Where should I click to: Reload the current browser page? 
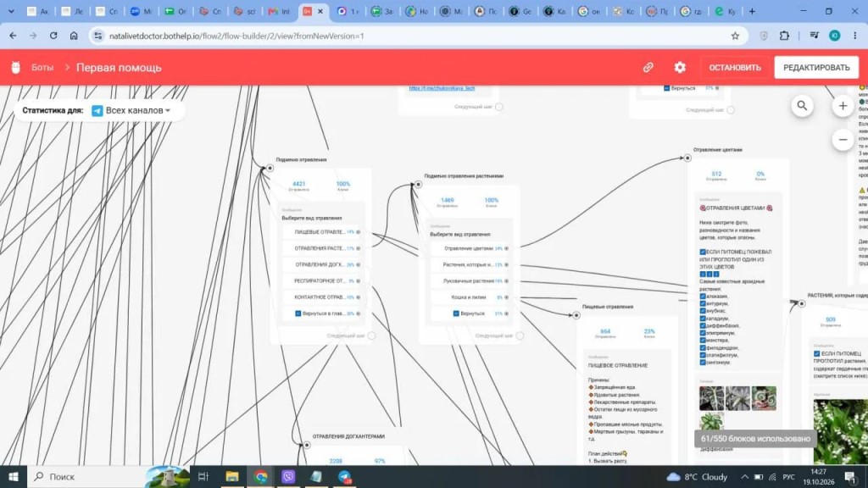53,36
